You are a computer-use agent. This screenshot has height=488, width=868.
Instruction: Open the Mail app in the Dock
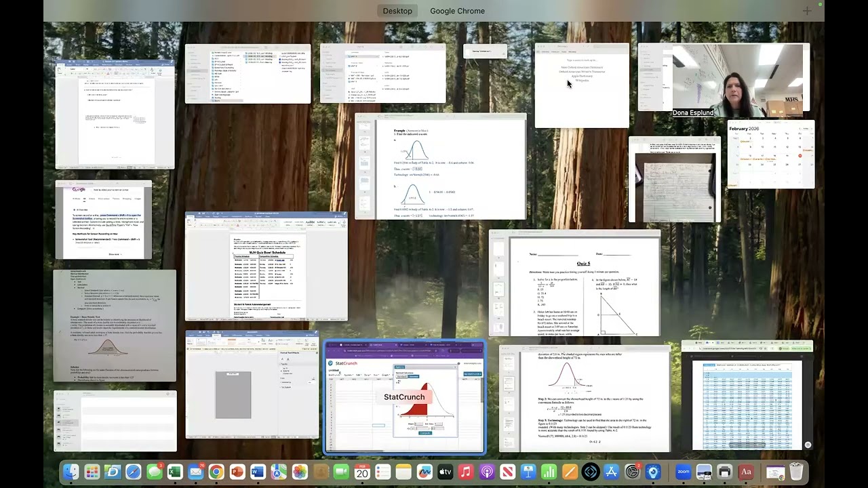point(195,472)
